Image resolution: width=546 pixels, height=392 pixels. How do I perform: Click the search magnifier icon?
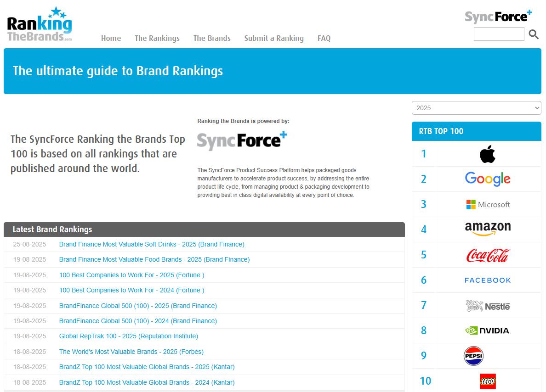point(534,34)
